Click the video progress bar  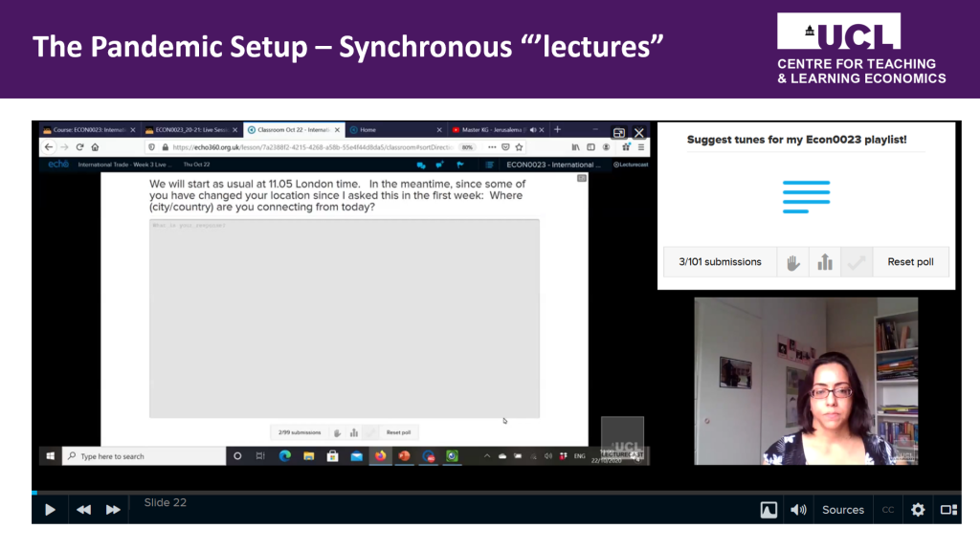(x=497, y=493)
